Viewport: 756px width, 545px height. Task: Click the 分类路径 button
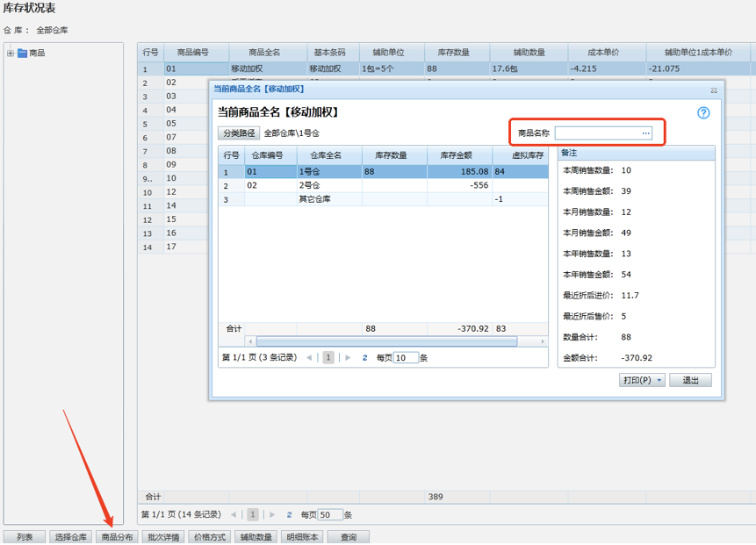(x=239, y=133)
